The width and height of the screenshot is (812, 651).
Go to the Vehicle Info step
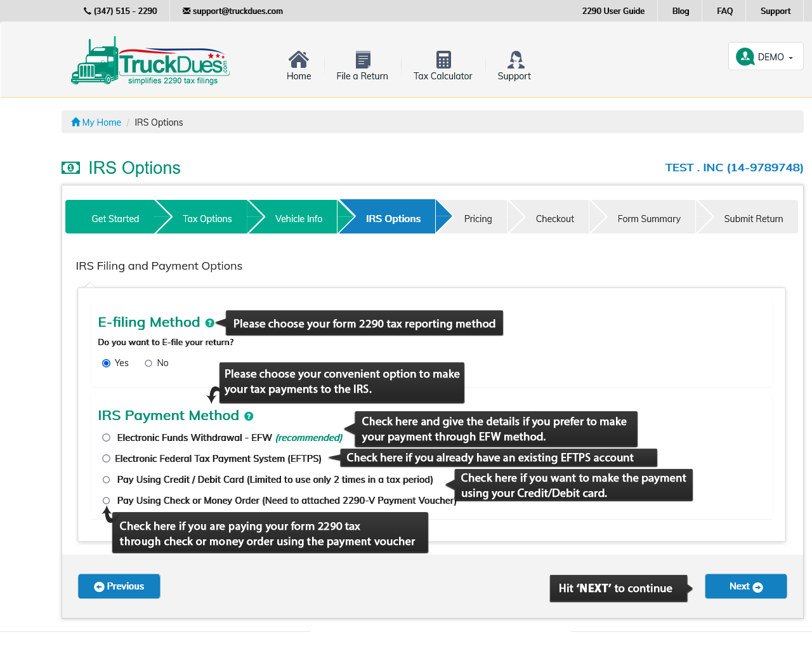pyautogui.click(x=298, y=219)
